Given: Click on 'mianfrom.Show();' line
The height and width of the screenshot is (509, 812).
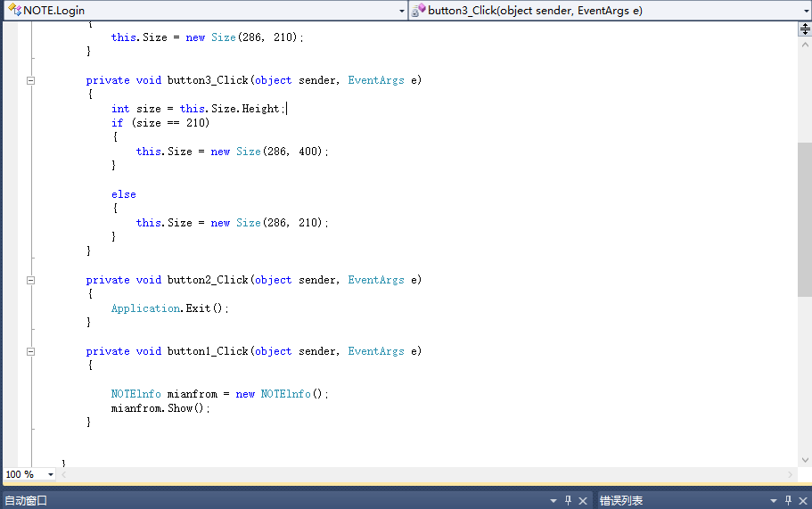Looking at the screenshot, I should point(160,408).
